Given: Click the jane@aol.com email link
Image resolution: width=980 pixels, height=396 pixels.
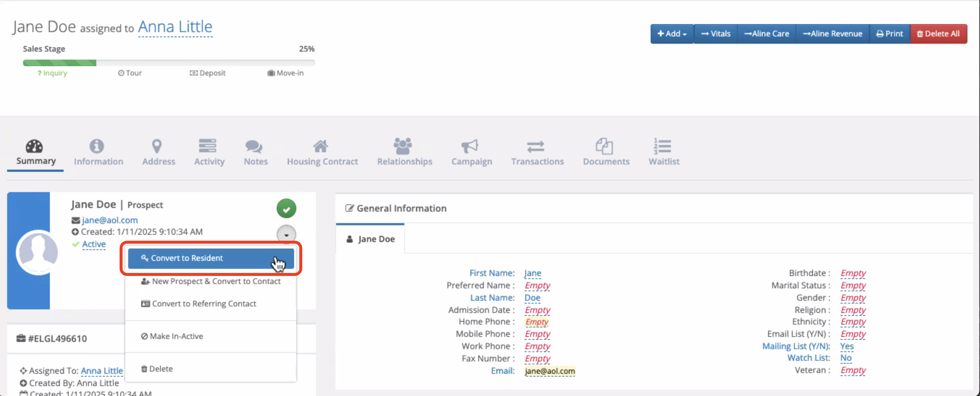Looking at the screenshot, I should coord(109,220).
